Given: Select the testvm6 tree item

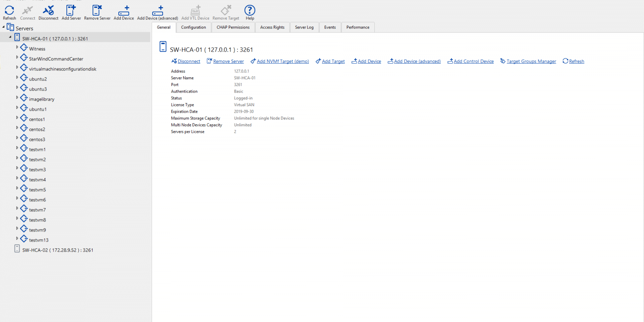Looking at the screenshot, I should pos(37,200).
